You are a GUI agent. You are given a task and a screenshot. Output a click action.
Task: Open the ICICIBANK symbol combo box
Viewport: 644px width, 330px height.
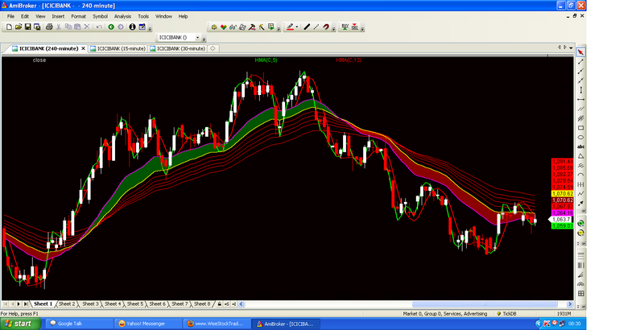pos(179,37)
